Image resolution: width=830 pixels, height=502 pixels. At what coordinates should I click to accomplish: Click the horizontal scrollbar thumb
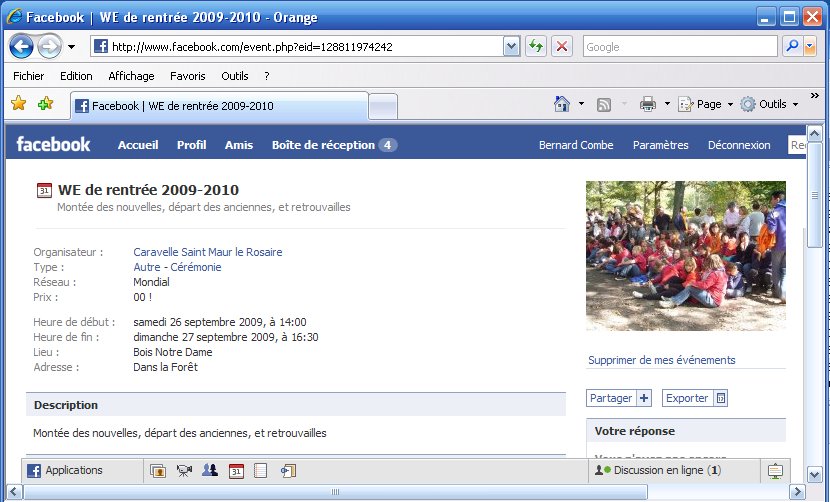pyautogui.click(x=335, y=491)
